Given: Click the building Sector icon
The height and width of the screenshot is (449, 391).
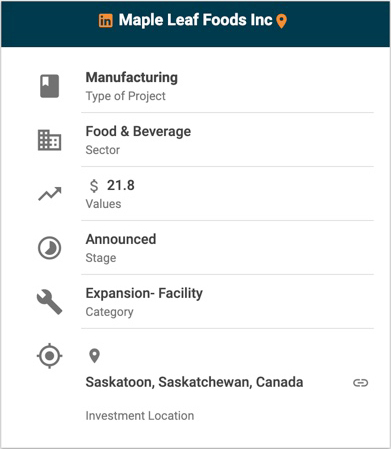Looking at the screenshot, I should pos(49,140).
